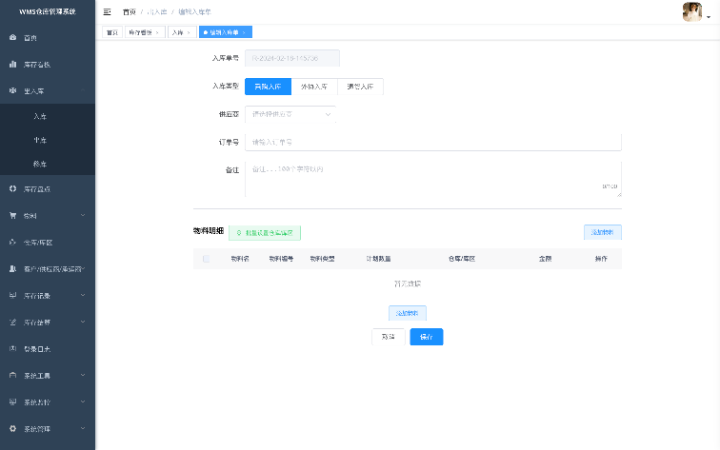Click the 系统管理 gear icon
Screen dimensions: 720x450
pos(13,428)
